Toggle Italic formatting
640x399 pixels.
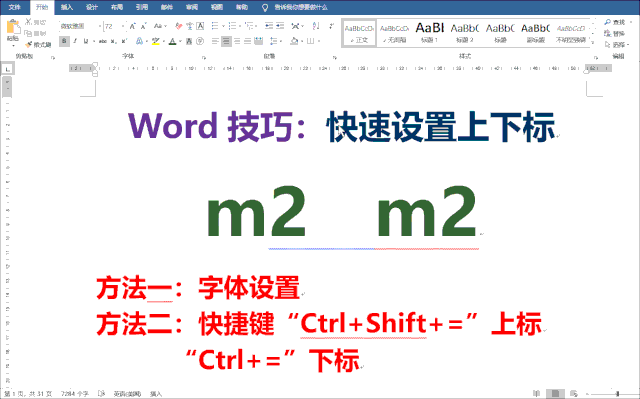(x=75, y=41)
